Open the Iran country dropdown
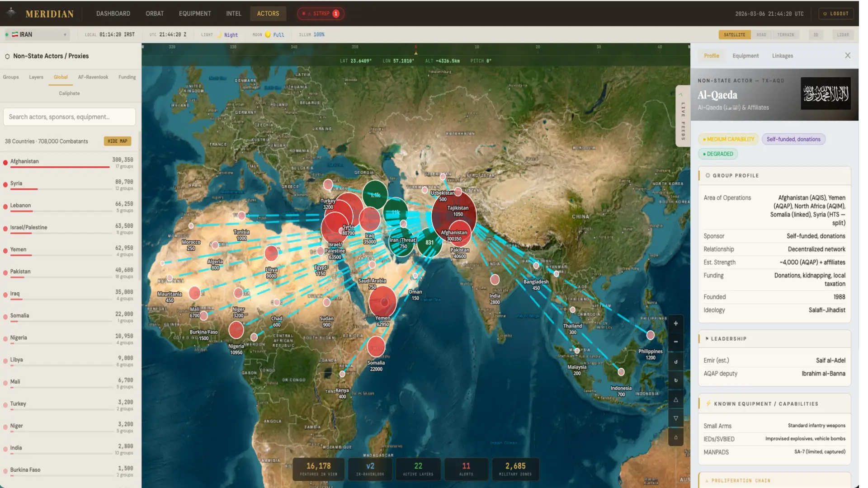The width and height of the screenshot is (868, 488). (x=37, y=34)
